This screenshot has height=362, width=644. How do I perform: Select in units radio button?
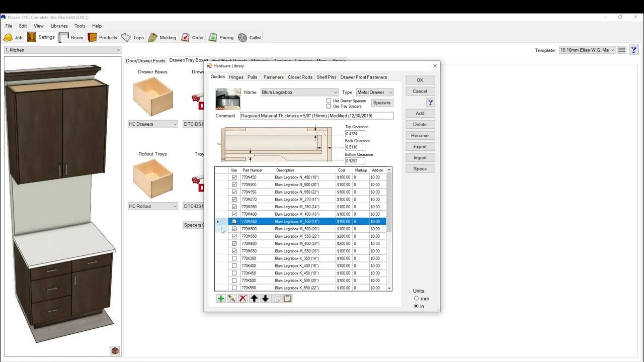(416, 306)
